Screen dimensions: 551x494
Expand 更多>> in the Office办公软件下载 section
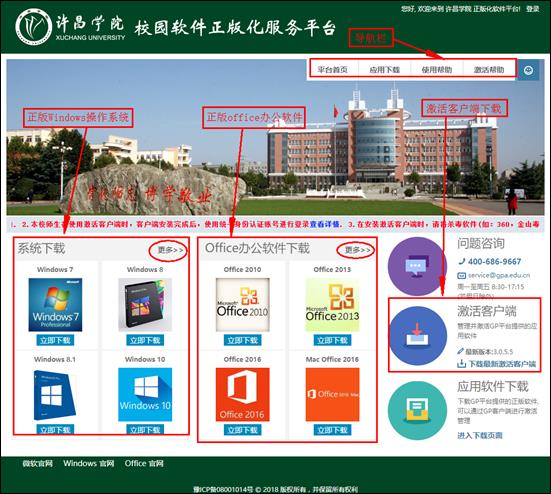(358, 250)
